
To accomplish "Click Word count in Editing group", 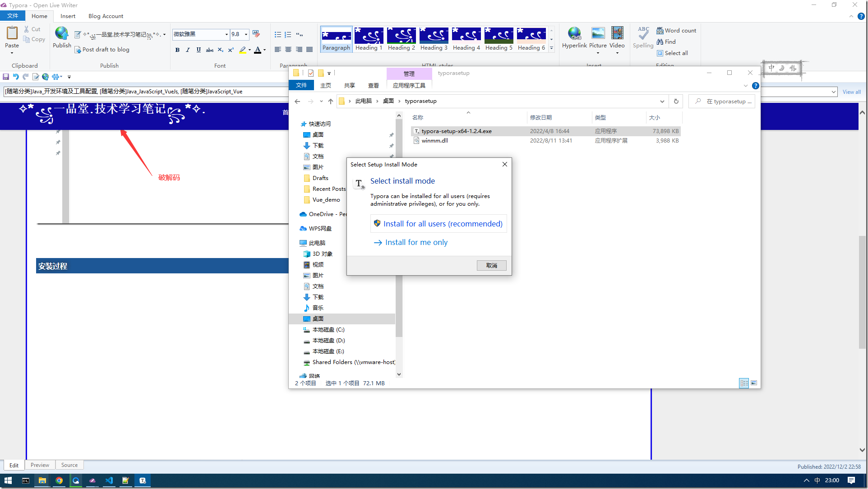I will point(676,31).
